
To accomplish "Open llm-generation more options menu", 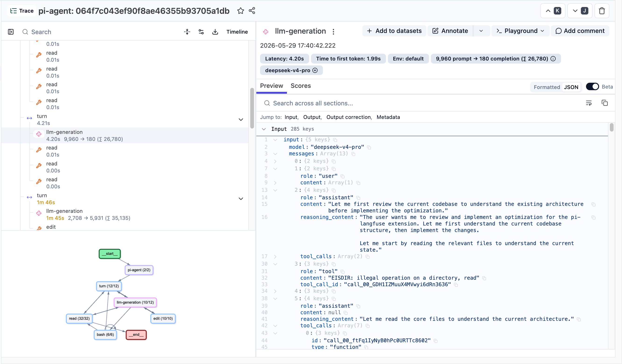I will tap(333, 31).
